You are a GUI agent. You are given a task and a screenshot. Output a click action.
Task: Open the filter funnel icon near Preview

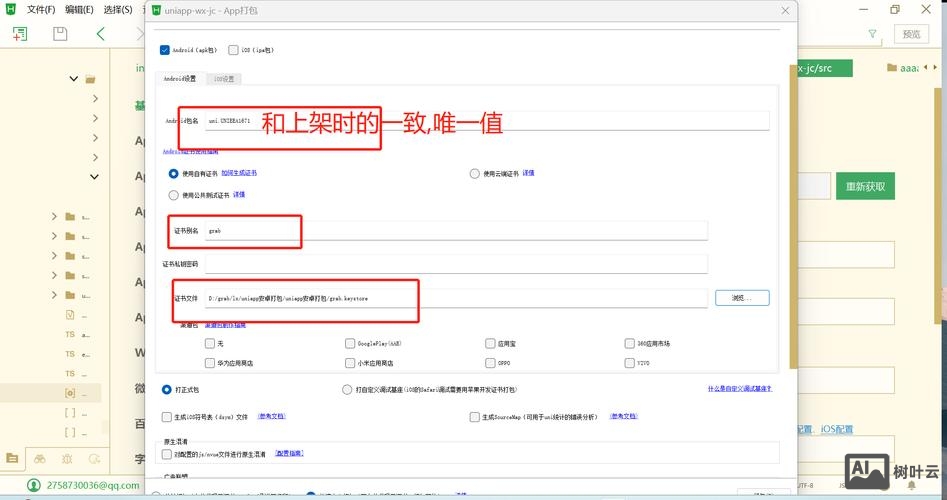(x=873, y=33)
